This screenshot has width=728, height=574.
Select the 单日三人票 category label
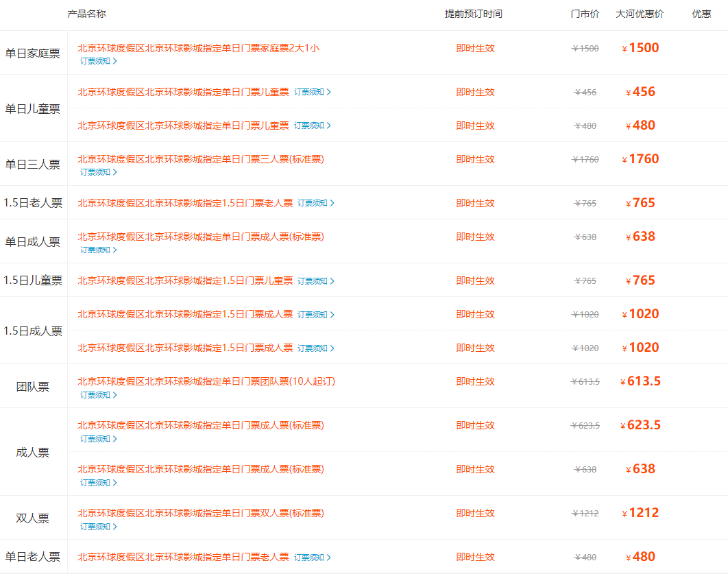point(32,165)
